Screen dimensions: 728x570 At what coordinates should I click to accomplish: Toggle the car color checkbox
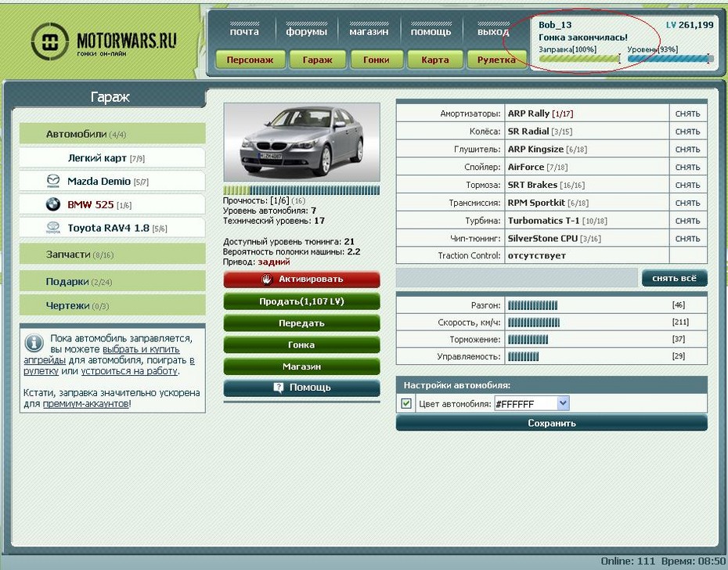click(x=406, y=403)
